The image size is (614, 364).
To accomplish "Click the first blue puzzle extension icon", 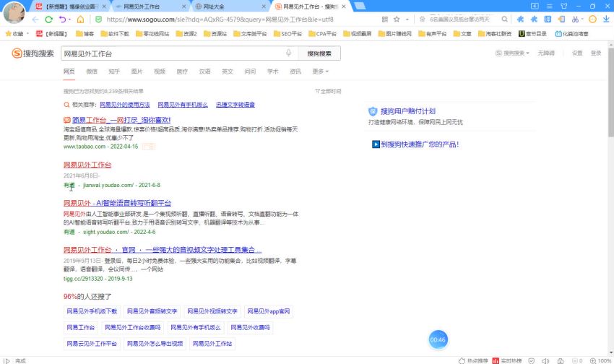I will pyautogui.click(x=520, y=19).
